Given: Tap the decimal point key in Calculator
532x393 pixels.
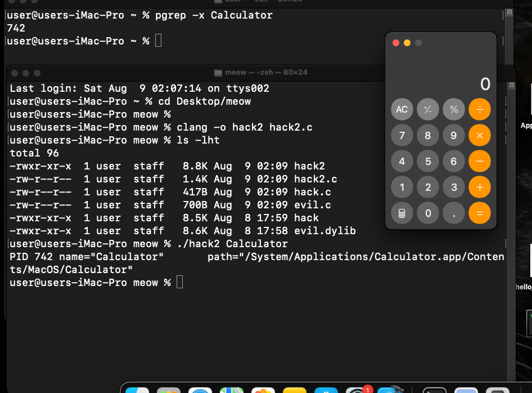Looking at the screenshot, I should tap(454, 213).
